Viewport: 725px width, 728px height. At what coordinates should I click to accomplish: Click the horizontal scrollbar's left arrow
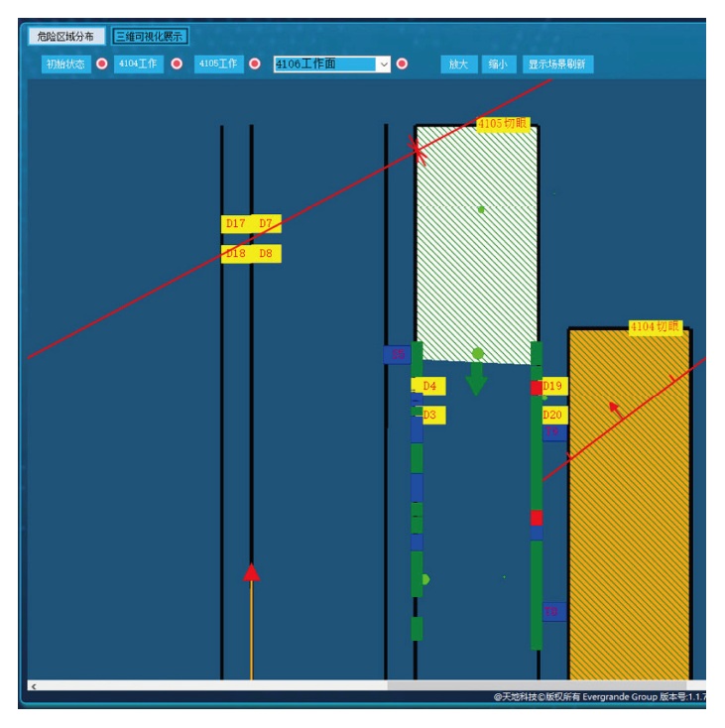coord(34,685)
